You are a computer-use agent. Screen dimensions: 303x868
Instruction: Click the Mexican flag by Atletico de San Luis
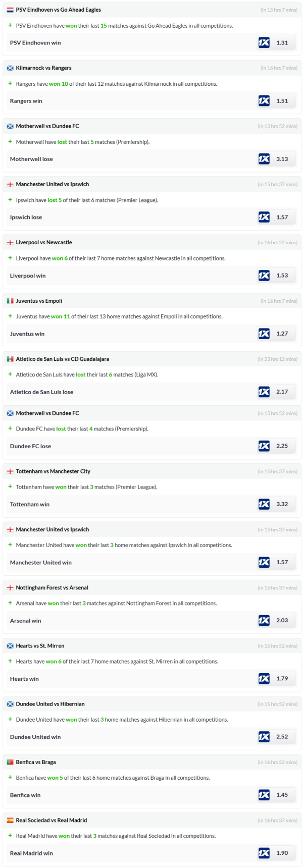pyautogui.click(x=10, y=359)
